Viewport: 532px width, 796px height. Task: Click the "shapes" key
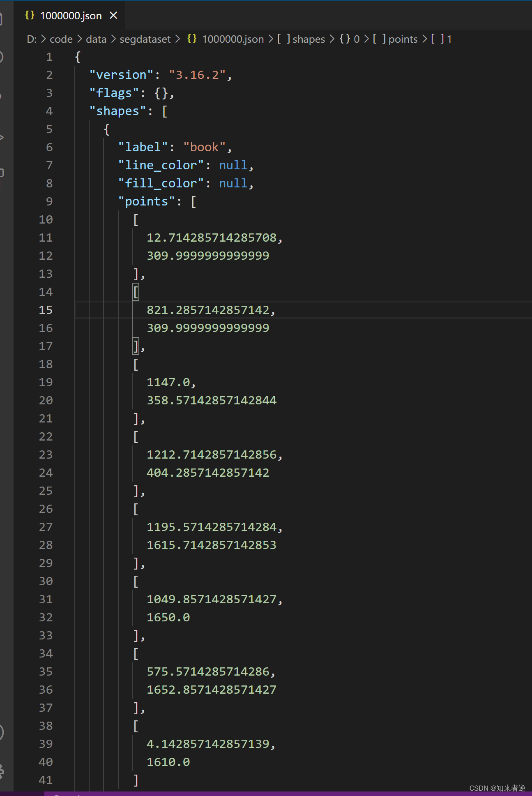tap(117, 111)
